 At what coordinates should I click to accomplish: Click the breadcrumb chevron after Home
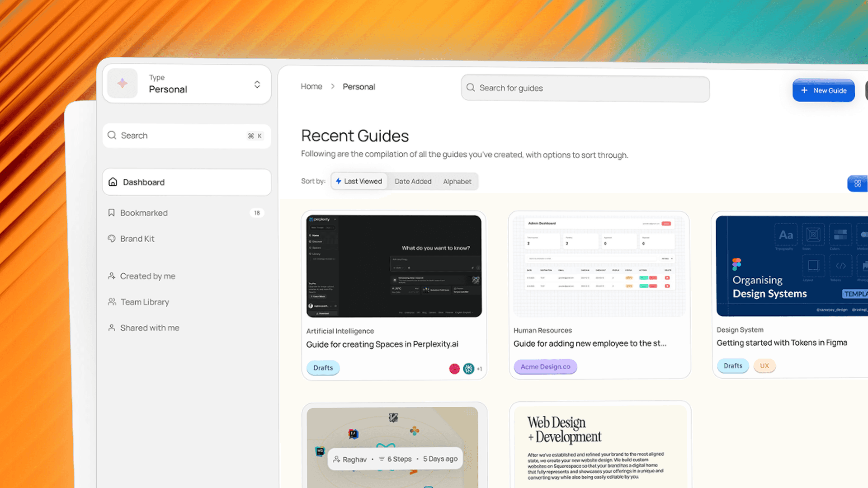[x=333, y=86]
